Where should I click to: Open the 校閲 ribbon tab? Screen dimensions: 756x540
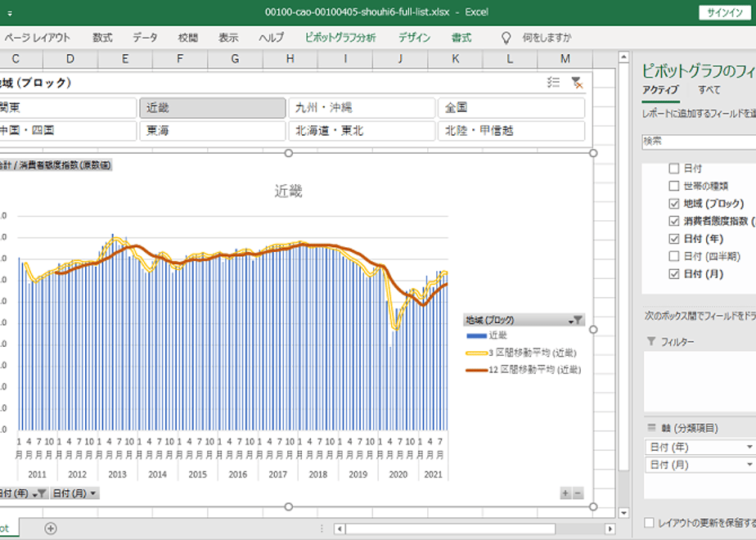[x=187, y=38]
